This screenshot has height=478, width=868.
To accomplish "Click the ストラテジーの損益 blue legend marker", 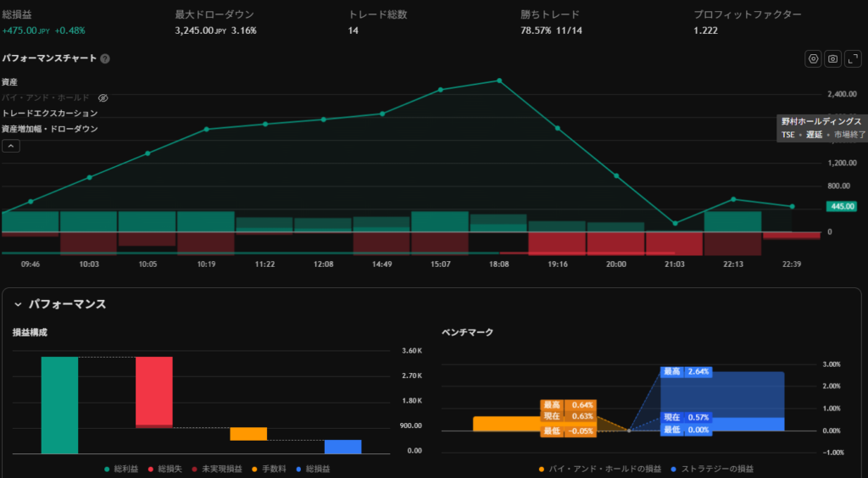I will (673, 469).
